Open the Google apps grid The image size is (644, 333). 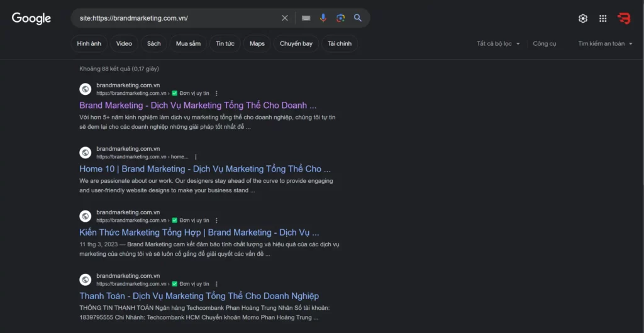603,19
